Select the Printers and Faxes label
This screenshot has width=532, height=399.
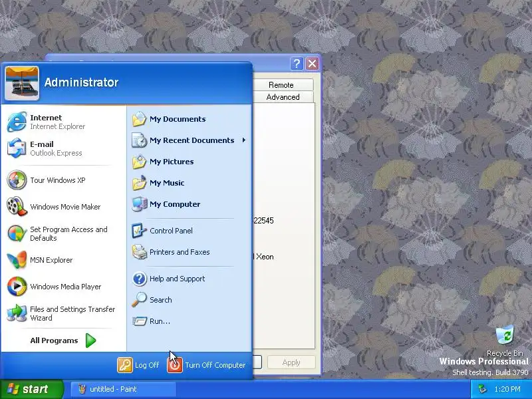pyautogui.click(x=180, y=252)
